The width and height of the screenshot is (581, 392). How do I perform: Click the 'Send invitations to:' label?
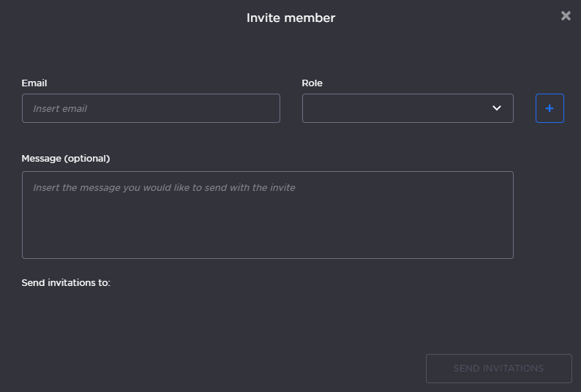(66, 282)
